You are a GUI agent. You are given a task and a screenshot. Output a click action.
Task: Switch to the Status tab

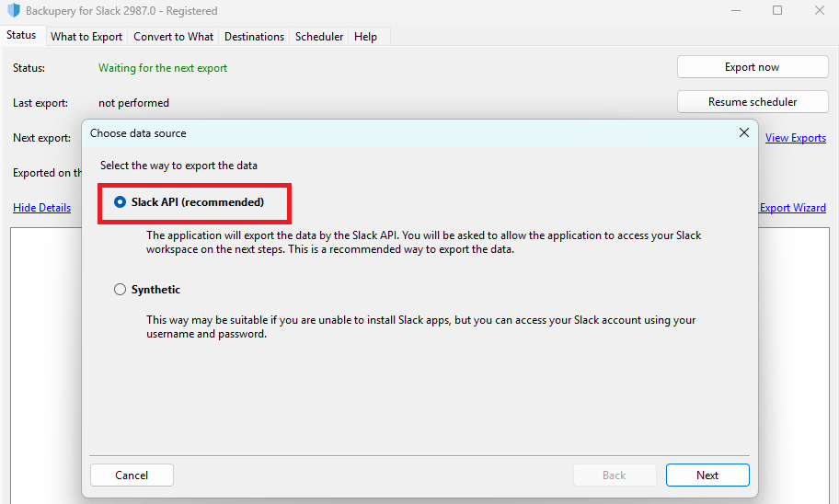point(21,35)
